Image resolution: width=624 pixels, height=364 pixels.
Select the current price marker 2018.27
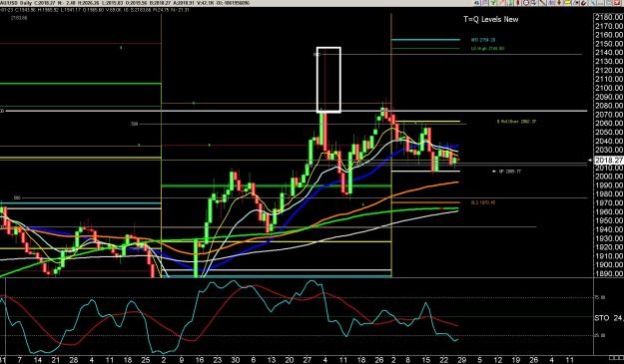point(608,161)
